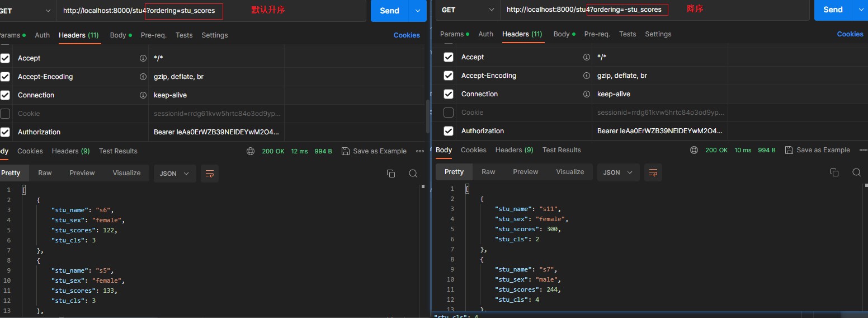Open Cookies link in left pane

point(407,35)
